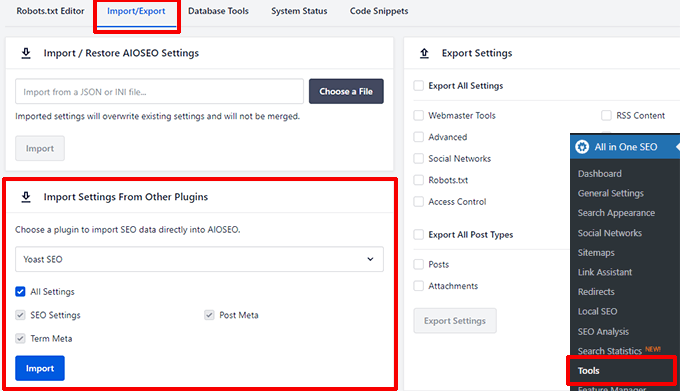
Task: Check the Export All Settings checkbox
Action: (418, 86)
